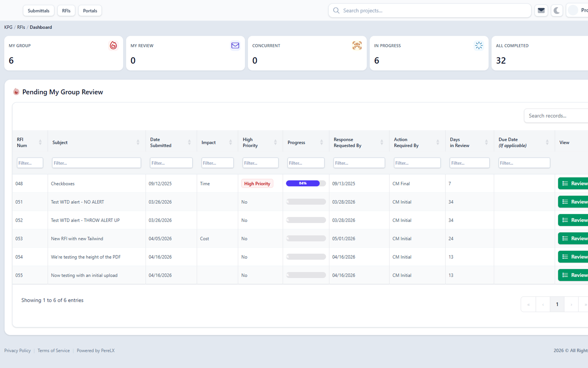This screenshot has height=368, width=588.
Task: Click the 84% progress bar for RFI 048
Action: tap(306, 183)
